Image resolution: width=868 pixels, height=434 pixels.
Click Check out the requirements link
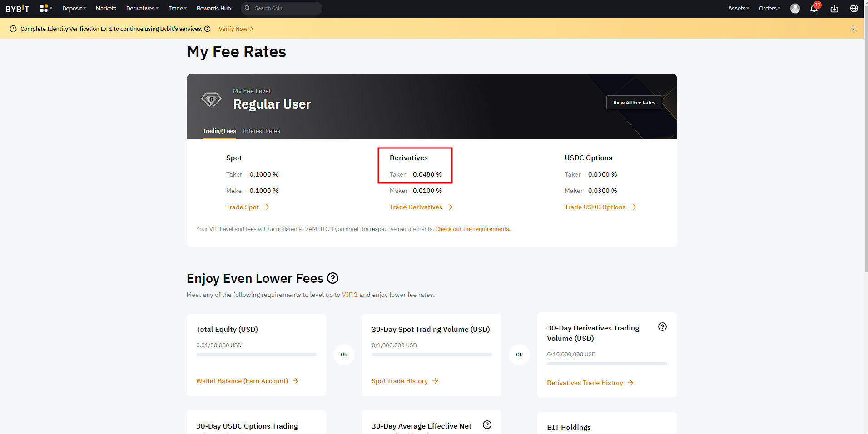[x=473, y=229]
